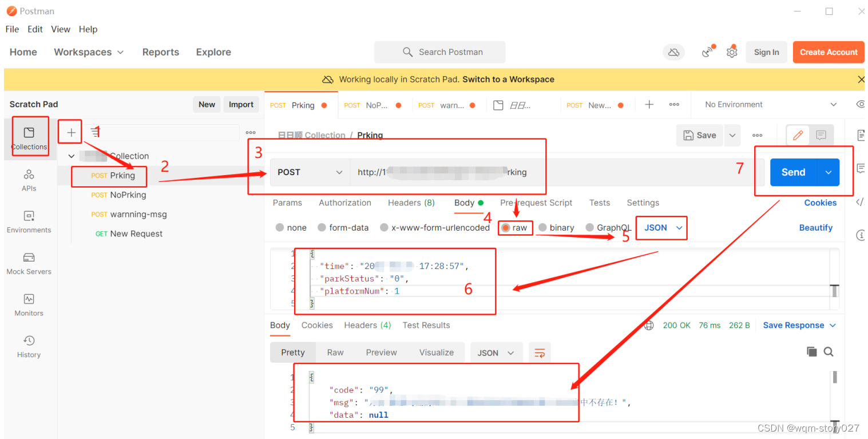Open the info icon in right sidebar
The height and width of the screenshot is (439, 868).
861,235
